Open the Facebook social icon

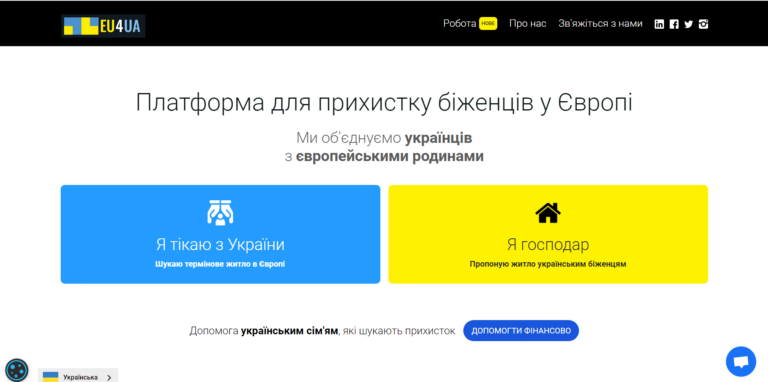pyautogui.click(x=674, y=24)
